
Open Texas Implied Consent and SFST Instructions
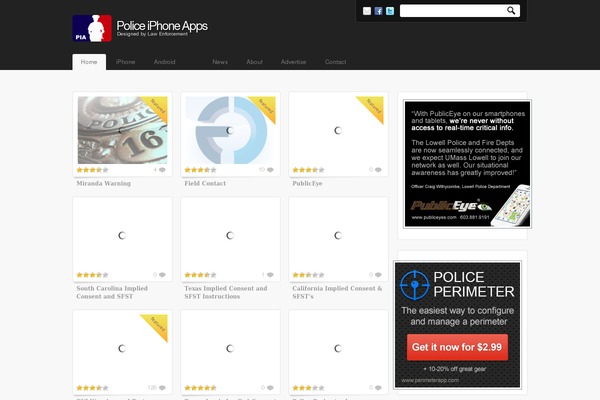(x=226, y=292)
